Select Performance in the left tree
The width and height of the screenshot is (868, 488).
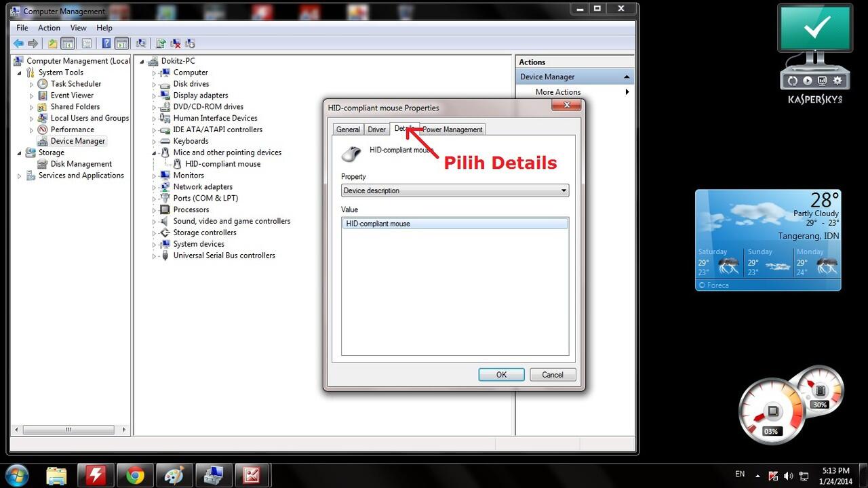73,130
